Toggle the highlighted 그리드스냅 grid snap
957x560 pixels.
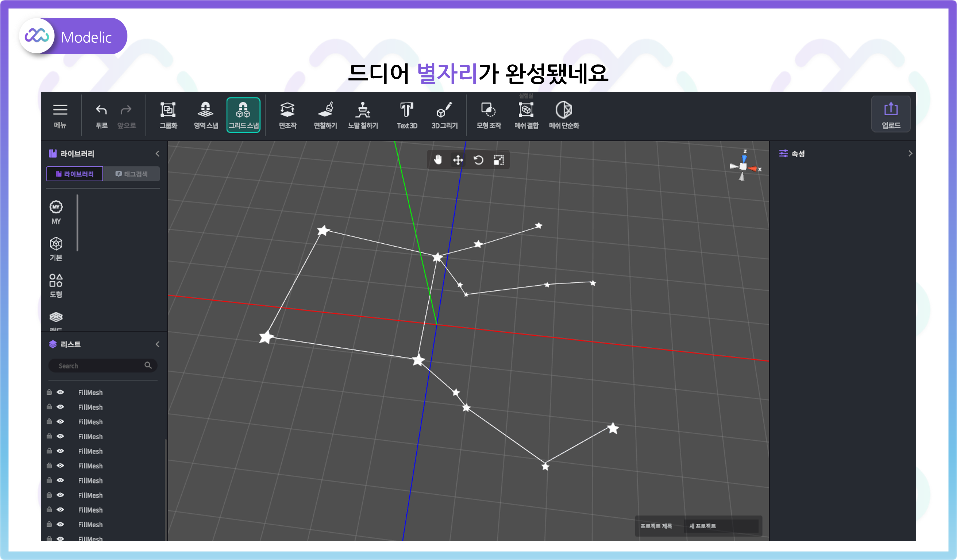243,115
